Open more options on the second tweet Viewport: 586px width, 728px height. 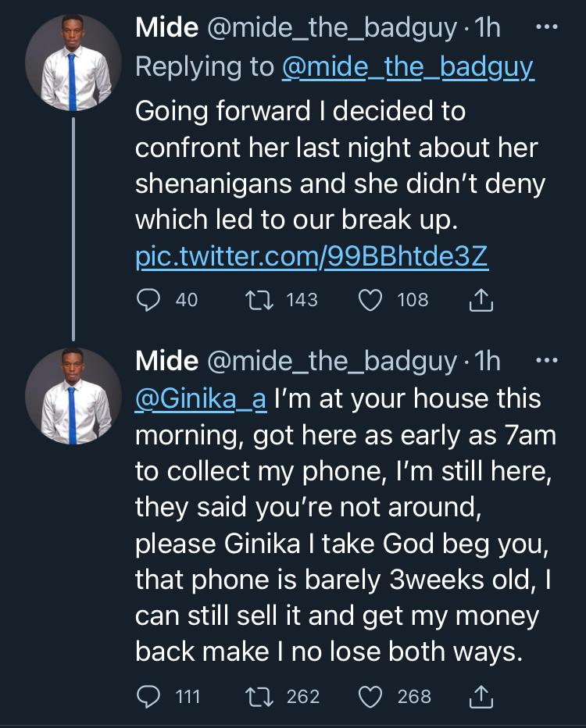point(545,361)
